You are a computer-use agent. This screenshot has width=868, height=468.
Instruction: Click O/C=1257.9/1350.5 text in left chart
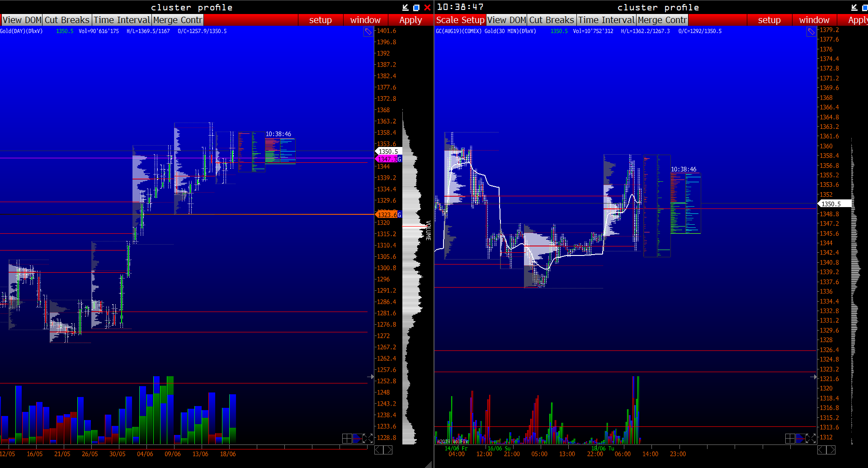tap(202, 31)
